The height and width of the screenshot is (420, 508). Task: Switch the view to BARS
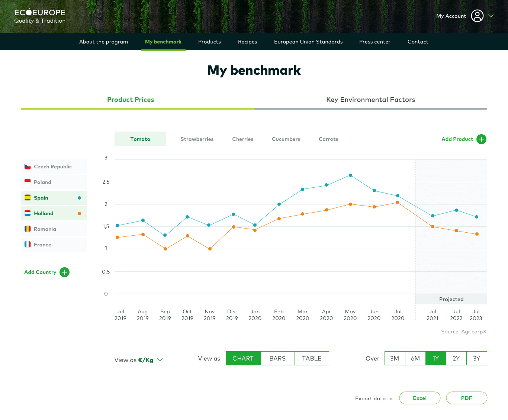[x=277, y=358]
